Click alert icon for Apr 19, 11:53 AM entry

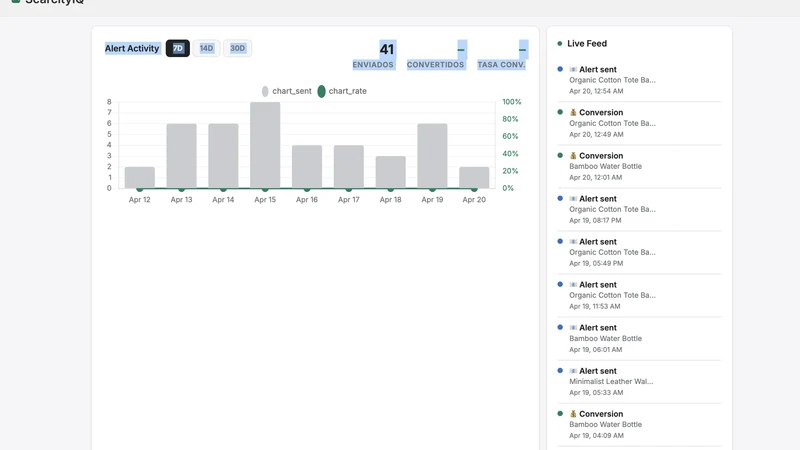(x=573, y=285)
